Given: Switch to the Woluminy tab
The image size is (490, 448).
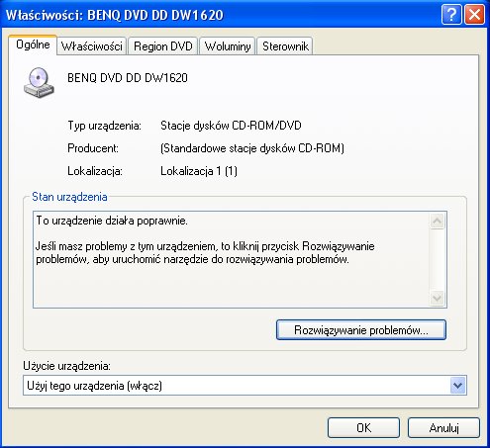Looking at the screenshot, I should [x=228, y=46].
